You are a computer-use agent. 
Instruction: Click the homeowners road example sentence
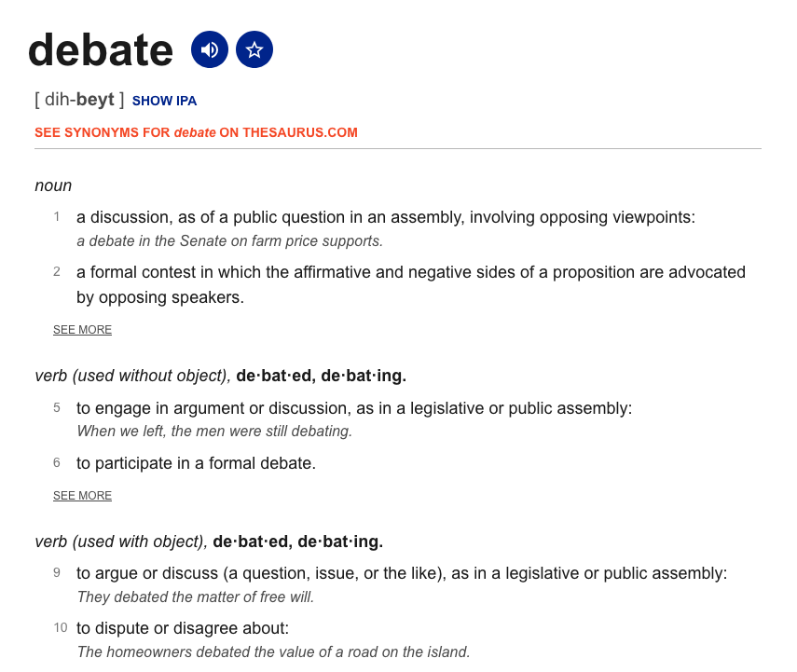coord(273,651)
